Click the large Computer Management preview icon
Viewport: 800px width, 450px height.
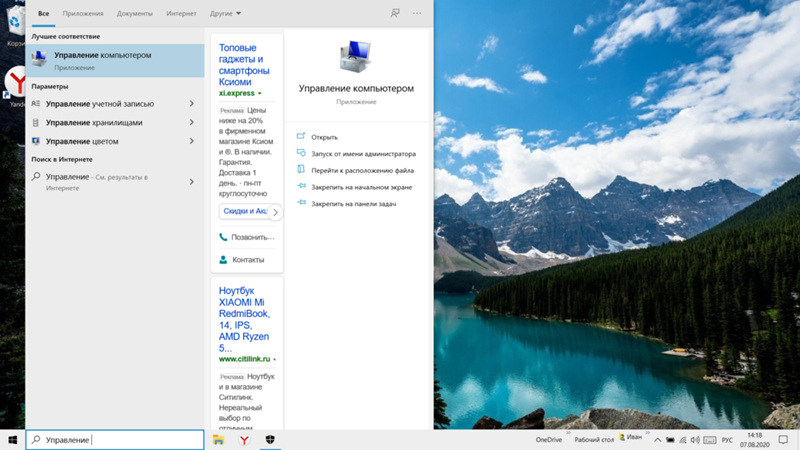tap(356, 56)
